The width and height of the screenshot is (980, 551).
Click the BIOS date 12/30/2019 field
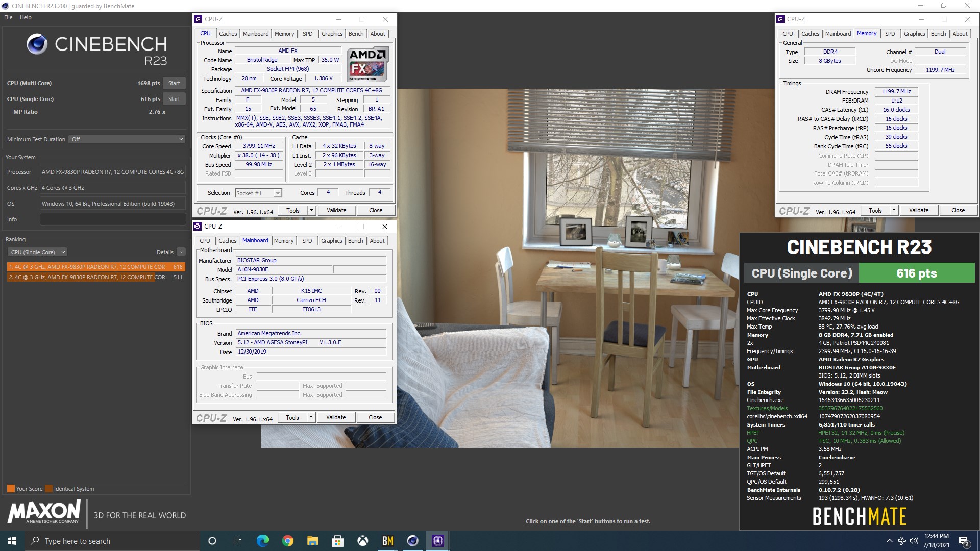[311, 352]
